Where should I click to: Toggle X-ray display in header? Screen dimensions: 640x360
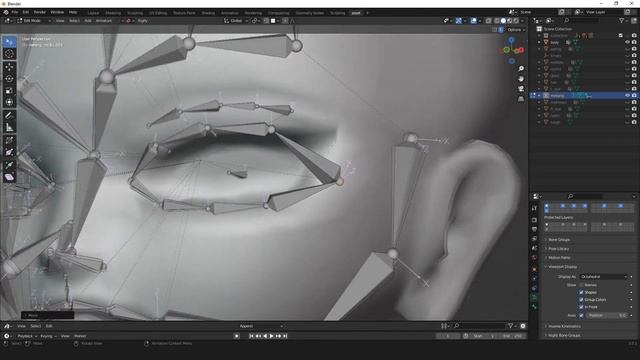(x=489, y=20)
